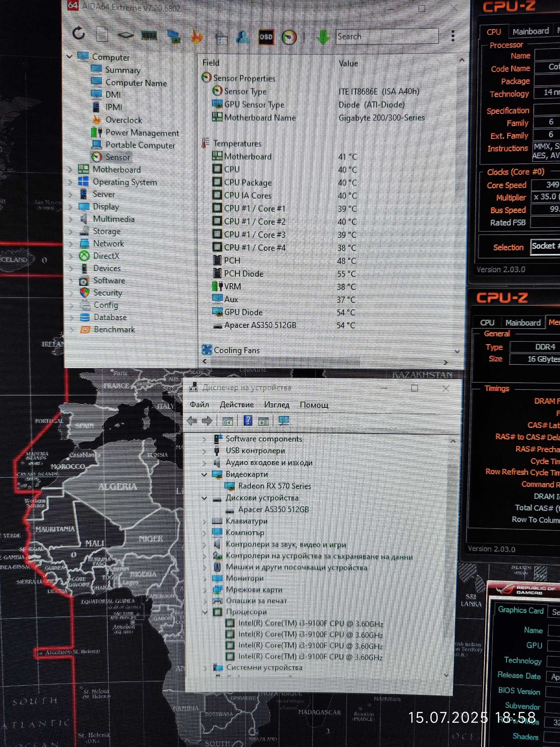Collapse the Computer tree node in AIDA64
Image resolution: width=560 pixels, height=747 pixels.
(x=69, y=56)
